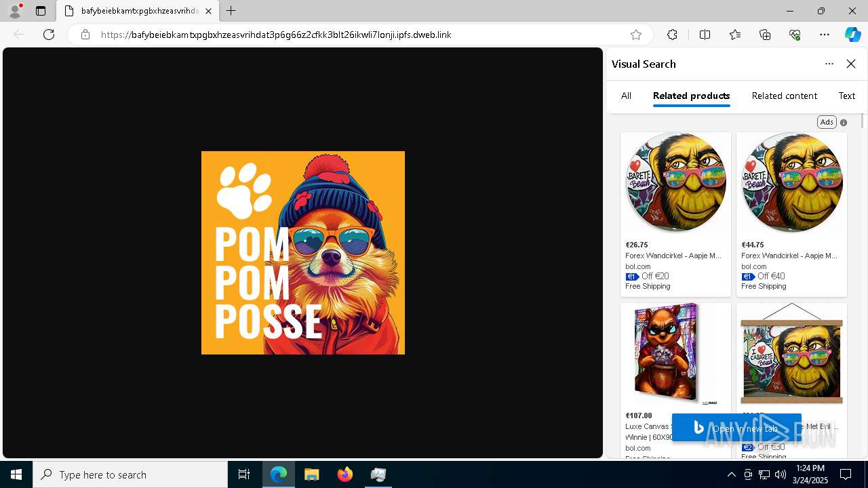View site information lock icon
868x488 pixels.
point(85,35)
